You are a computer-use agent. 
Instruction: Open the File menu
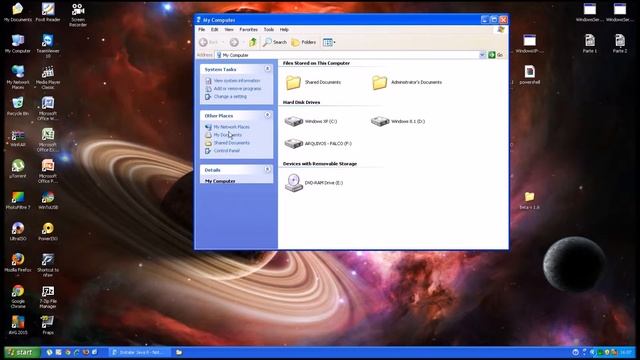click(x=202, y=30)
